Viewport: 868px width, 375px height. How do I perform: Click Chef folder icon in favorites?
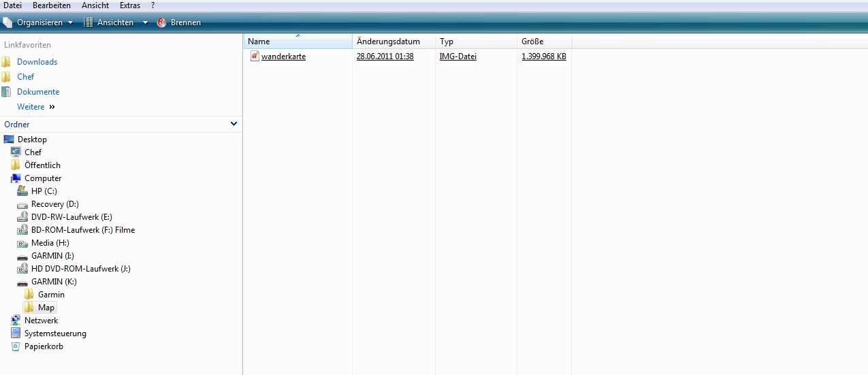[6, 77]
